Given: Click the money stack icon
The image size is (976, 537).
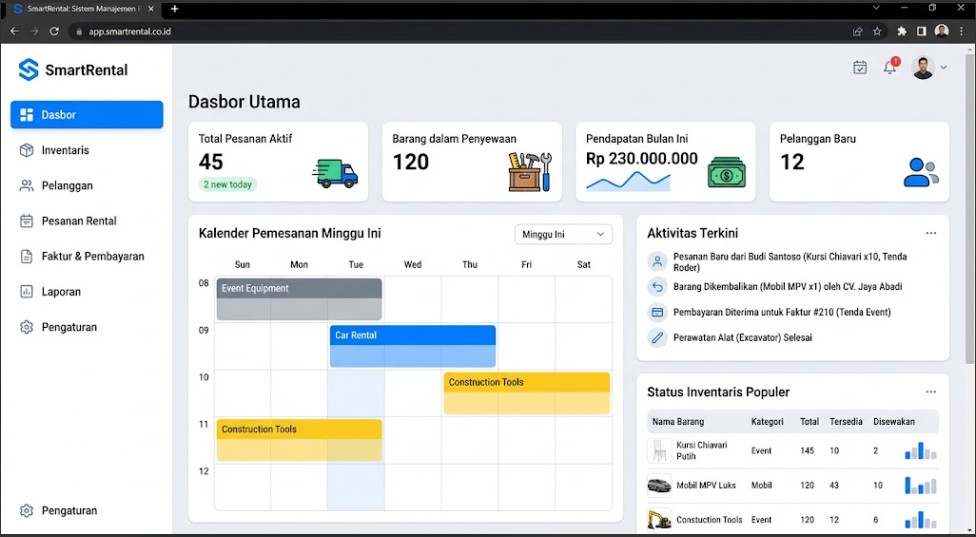Looking at the screenshot, I should 726,172.
